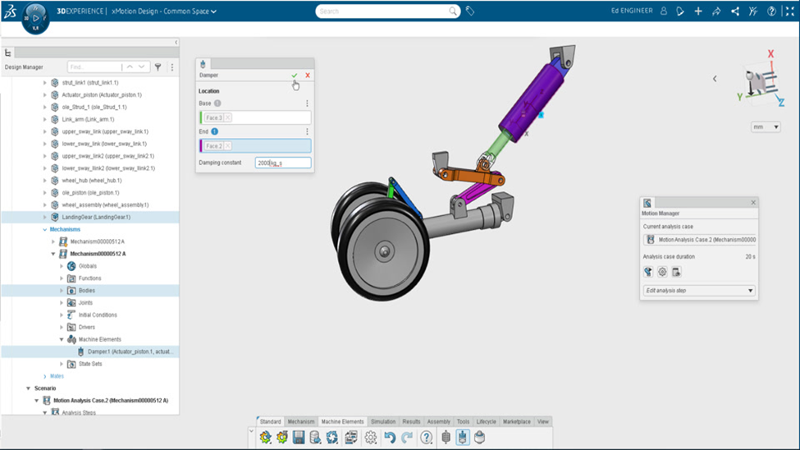Click the Damping constant input field

(282, 163)
